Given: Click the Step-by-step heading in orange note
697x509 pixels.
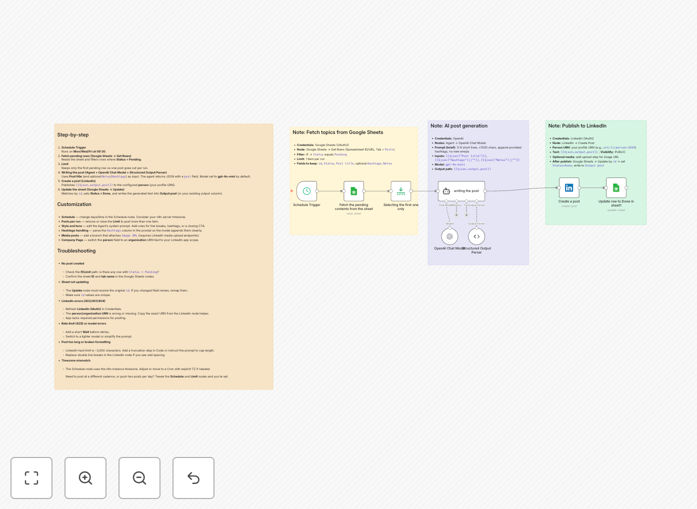Looking at the screenshot, I should click(x=73, y=135).
